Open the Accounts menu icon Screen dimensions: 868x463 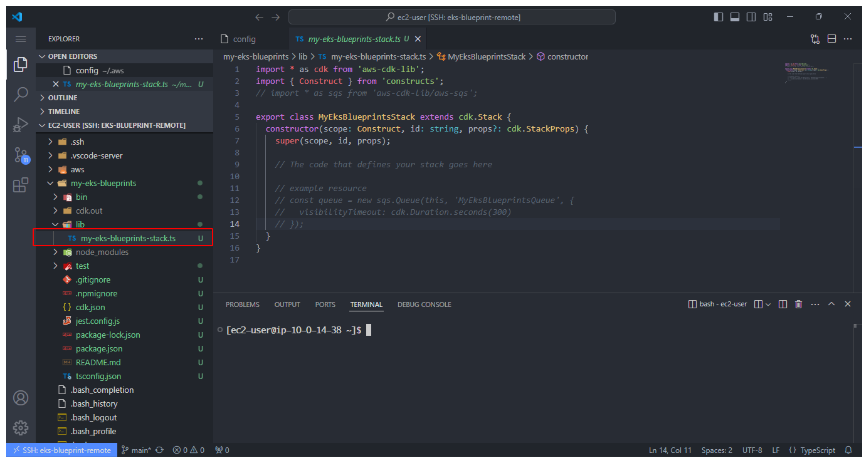[x=20, y=398]
